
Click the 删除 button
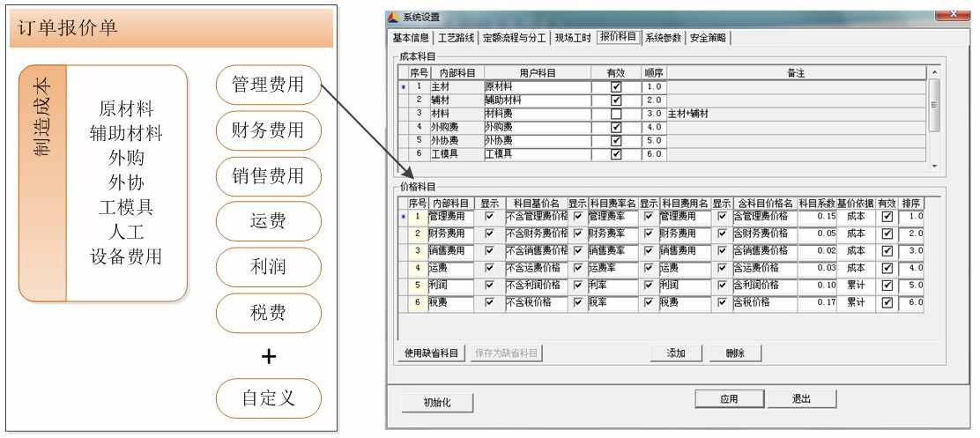[736, 353]
